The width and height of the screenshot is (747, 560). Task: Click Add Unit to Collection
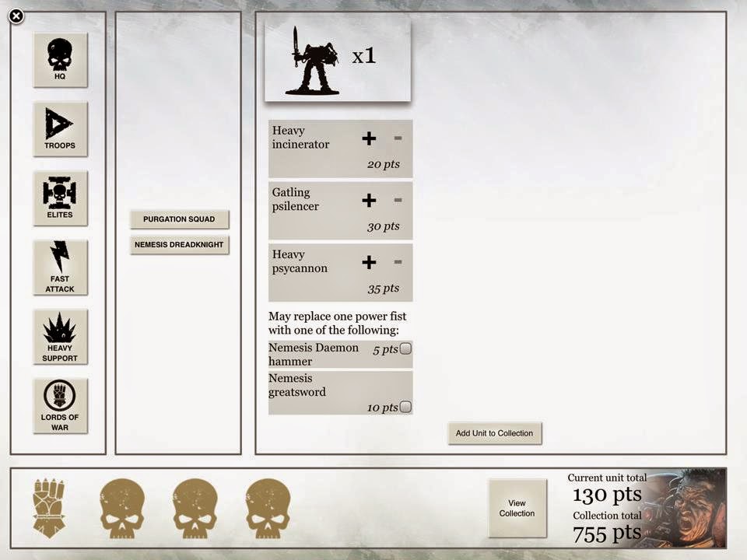coord(495,433)
